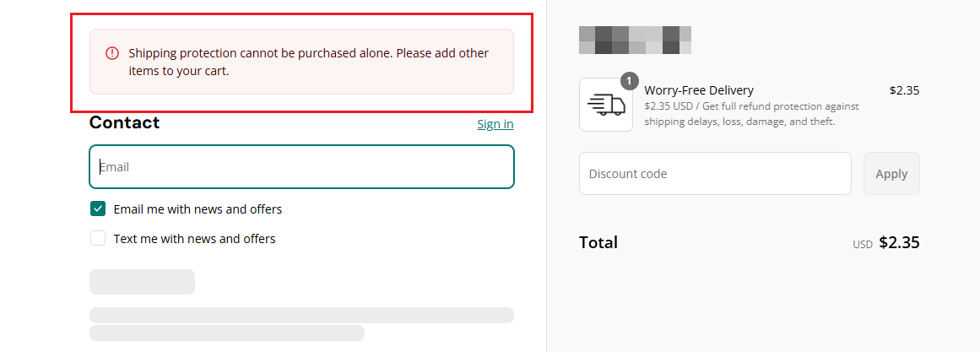
Task: Click the Total label
Action: [x=598, y=242]
